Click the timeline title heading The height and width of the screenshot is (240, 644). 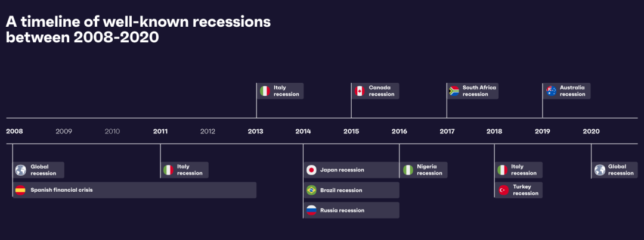coord(138,30)
